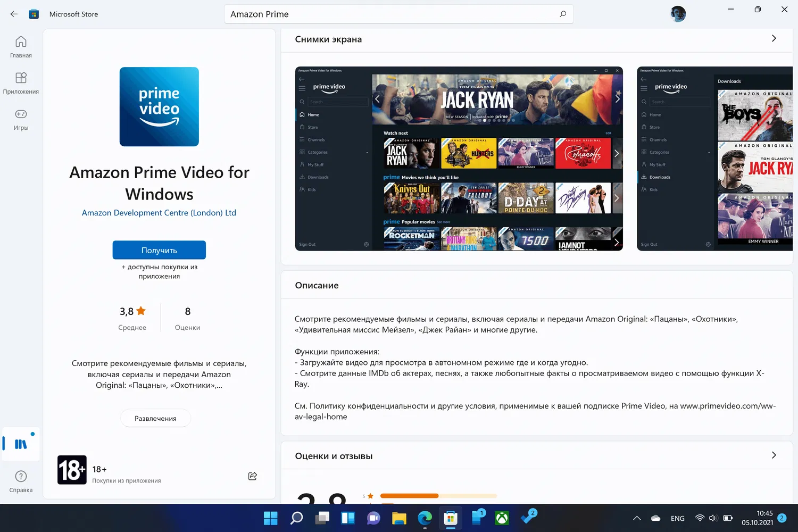Open the Игры games section
The height and width of the screenshot is (532, 798).
point(21,119)
